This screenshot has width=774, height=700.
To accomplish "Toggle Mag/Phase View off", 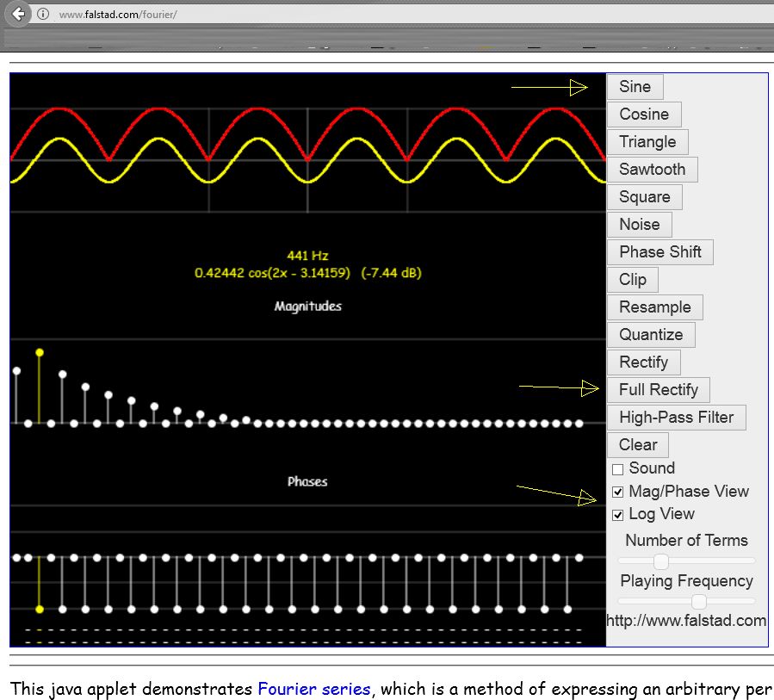I will pos(617,492).
